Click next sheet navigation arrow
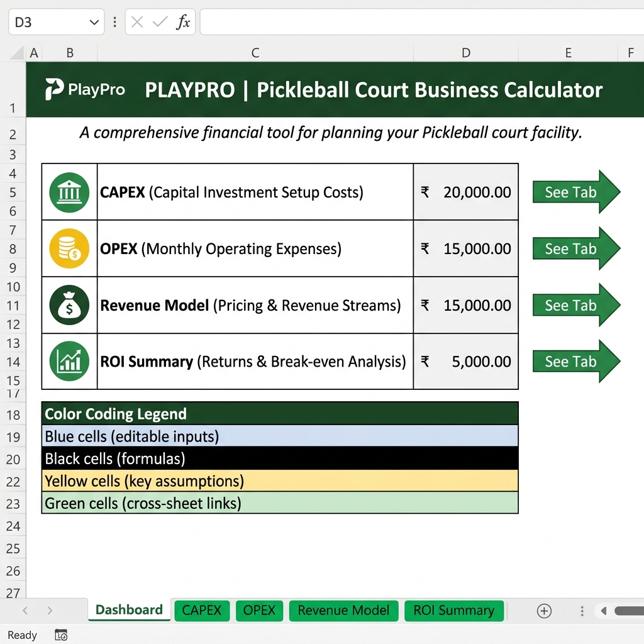This screenshot has height=644, width=644. click(50, 610)
